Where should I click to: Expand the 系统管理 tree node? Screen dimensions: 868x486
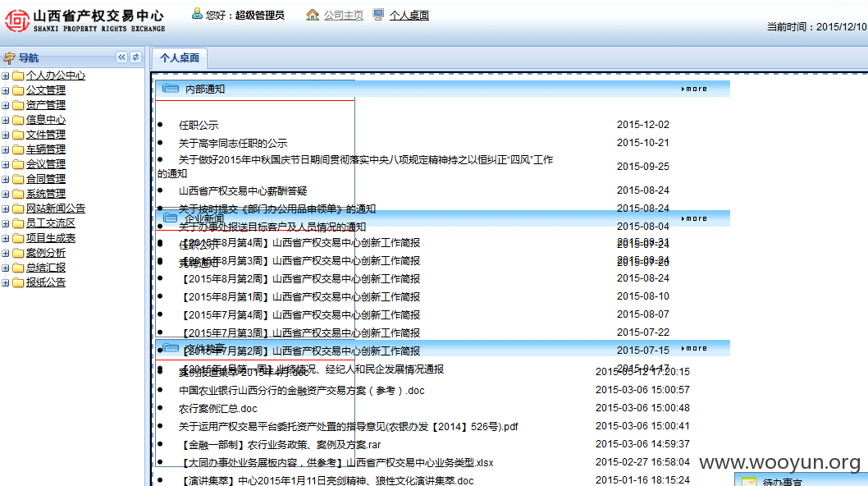6,194
